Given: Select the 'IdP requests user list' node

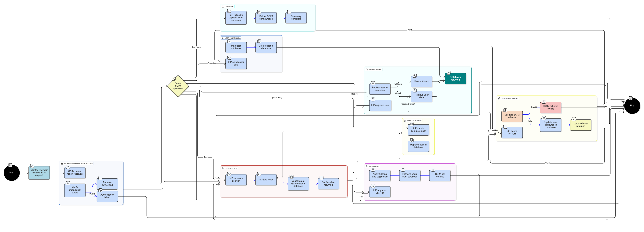Looking at the screenshot, I should pyautogui.click(x=380, y=192).
